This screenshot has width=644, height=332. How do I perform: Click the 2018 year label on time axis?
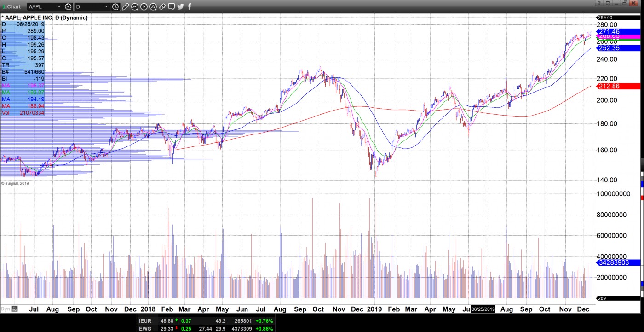pyautogui.click(x=148, y=309)
